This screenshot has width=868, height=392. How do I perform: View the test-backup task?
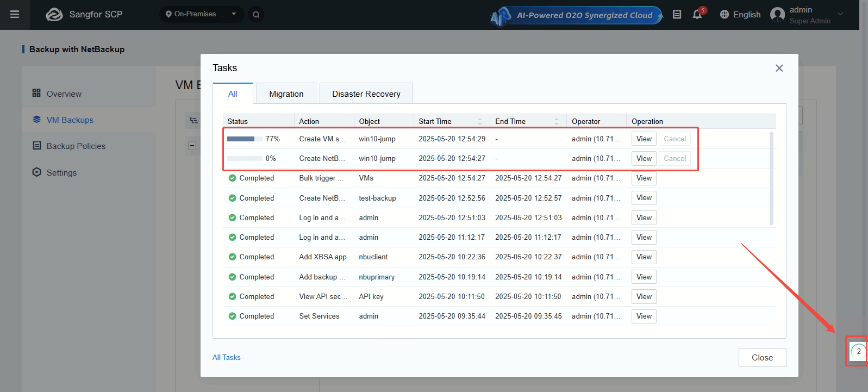pos(644,198)
